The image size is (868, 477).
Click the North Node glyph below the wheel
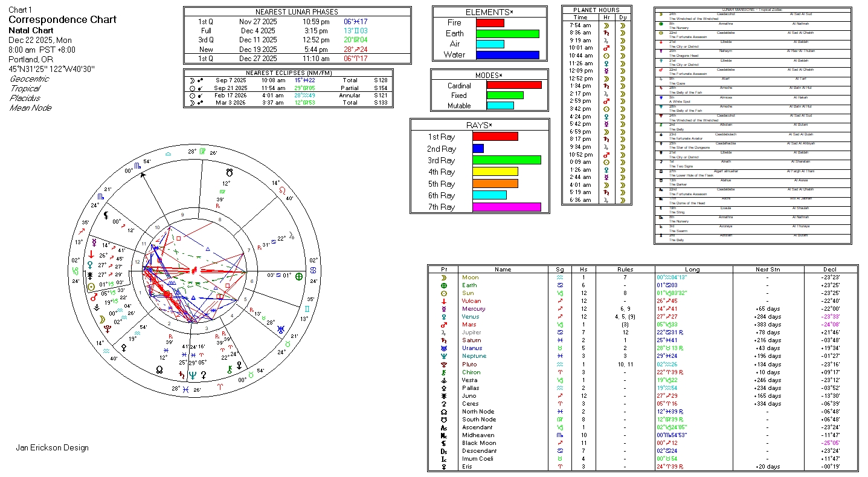coord(160,369)
